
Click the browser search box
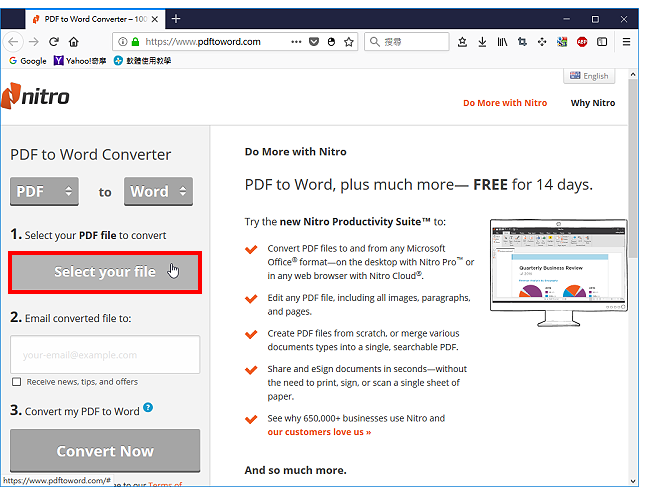tap(407, 42)
